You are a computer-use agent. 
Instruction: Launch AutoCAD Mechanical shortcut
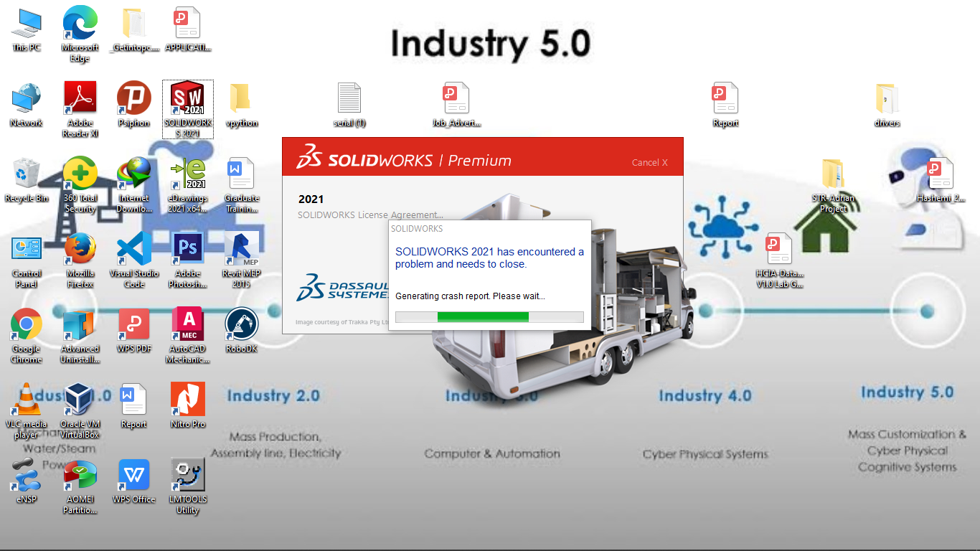[x=188, y=335]
